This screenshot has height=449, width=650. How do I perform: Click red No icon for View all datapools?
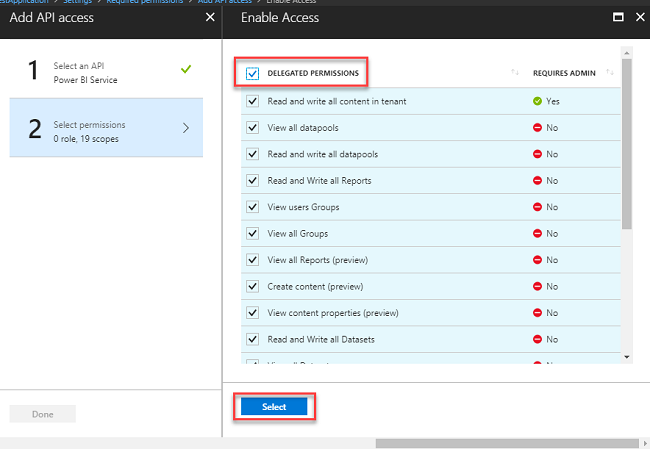(x=538, y=128)
